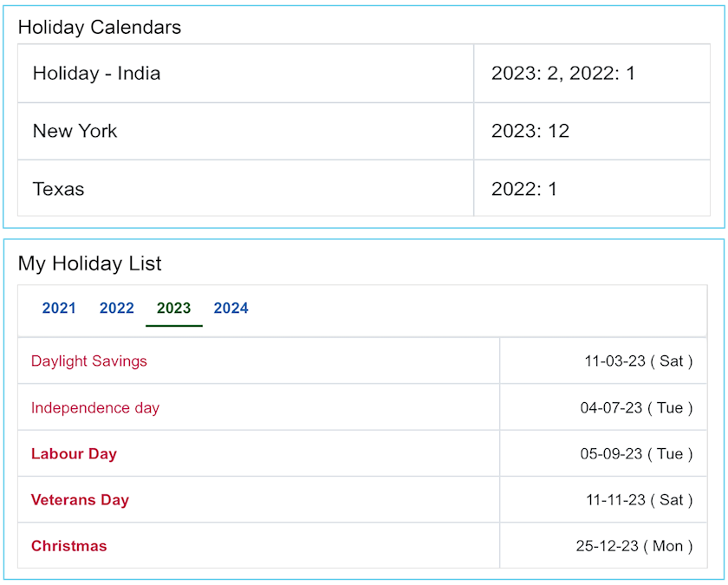This screenshot has width=728, height=585.
Task: Click the India count '2023: 2, 2022: 1'
Action: (x=563, y=74)
